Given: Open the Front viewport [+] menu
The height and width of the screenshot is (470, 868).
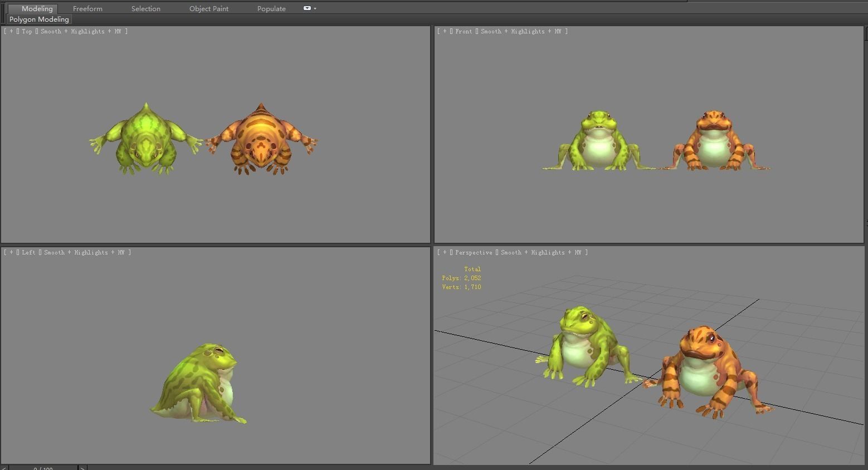Looking at the screenshot, I should (x=445, y=31).
